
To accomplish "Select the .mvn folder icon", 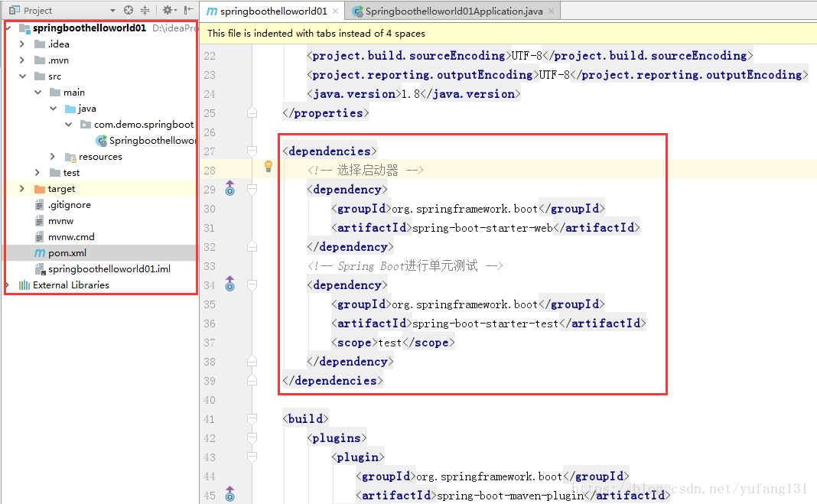I will click(x=40, y=60).
